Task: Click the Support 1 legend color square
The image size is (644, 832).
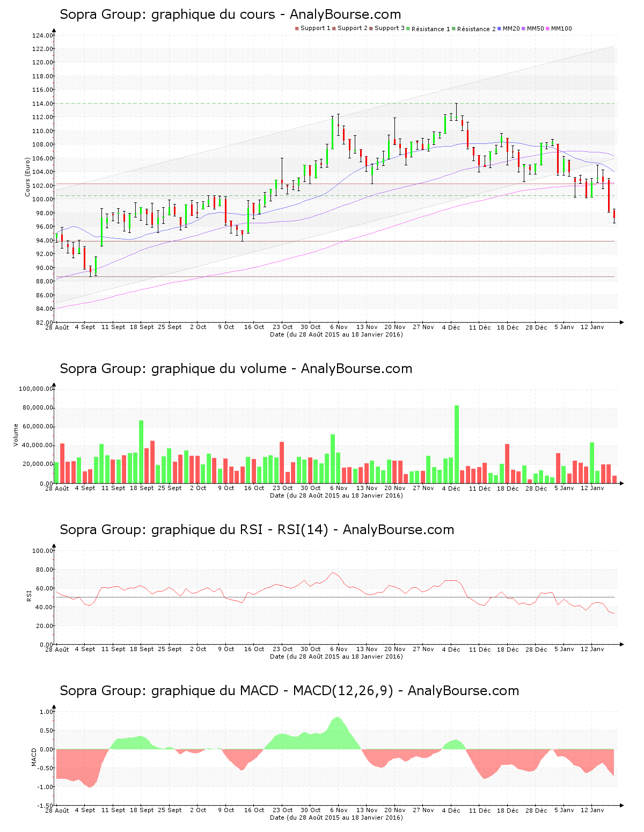Action: [x=297, y=28]
